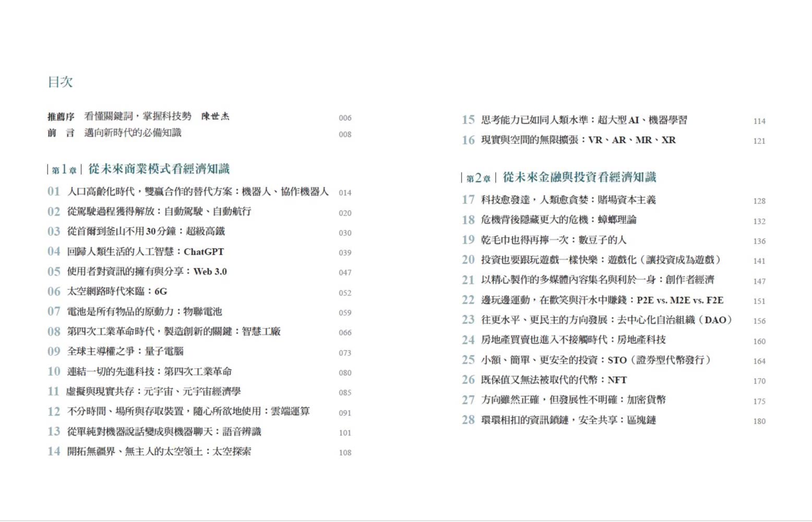Image resolution: width=812 pixels, height=522 pixels.
Task: Click the 目次 heading
Action: [60, 82]
